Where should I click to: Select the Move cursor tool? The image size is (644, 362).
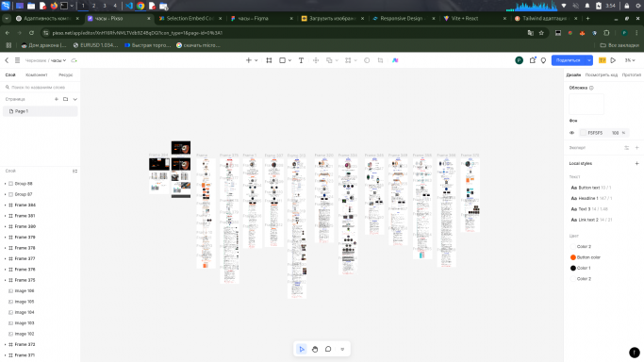(x=302, y=350)
